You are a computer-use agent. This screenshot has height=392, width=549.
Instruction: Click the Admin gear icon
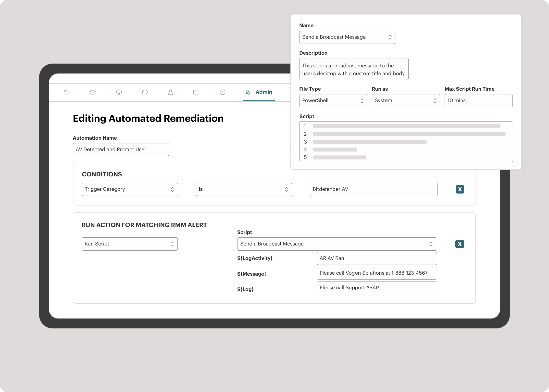click(248, 92)
